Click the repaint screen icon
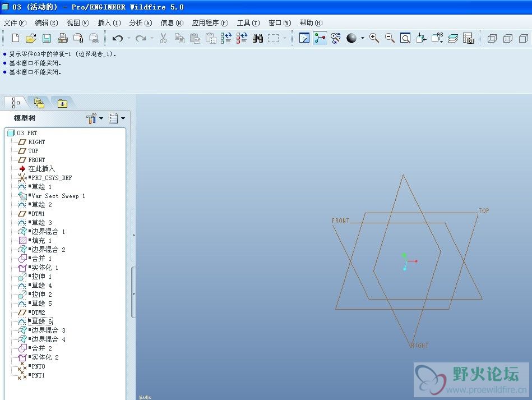The width and height of the screenshot is (532, 400). pyautogui.click(x=304, y=38)
